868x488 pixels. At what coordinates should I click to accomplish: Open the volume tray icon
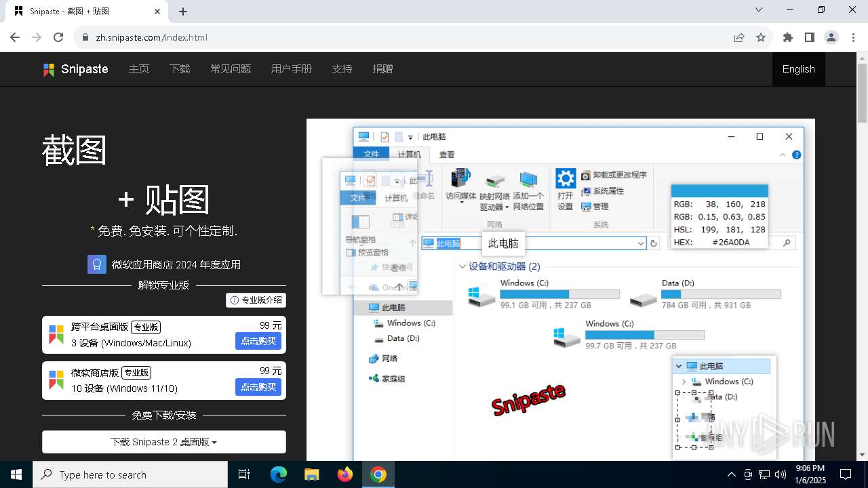(781, 474)
